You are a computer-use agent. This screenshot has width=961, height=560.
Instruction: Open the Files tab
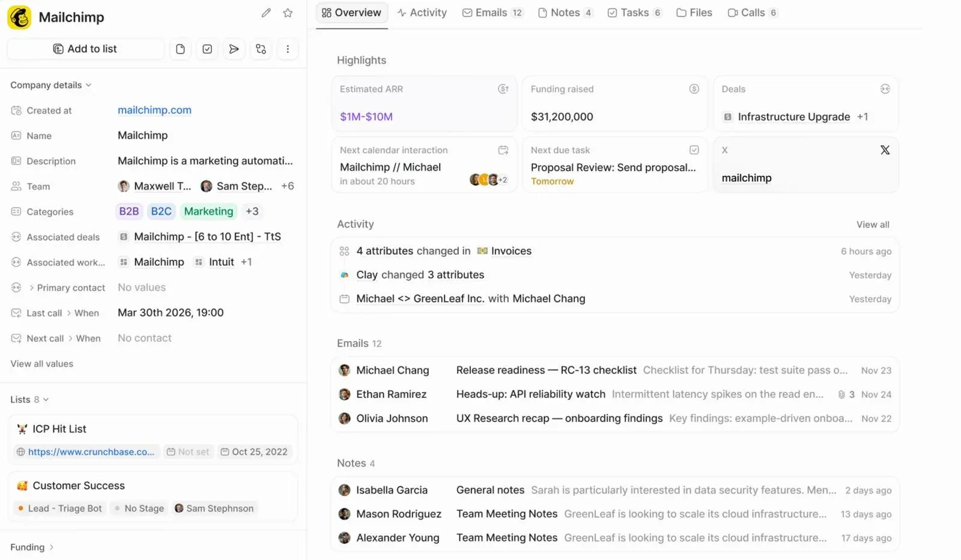click(x=694, y=13)
